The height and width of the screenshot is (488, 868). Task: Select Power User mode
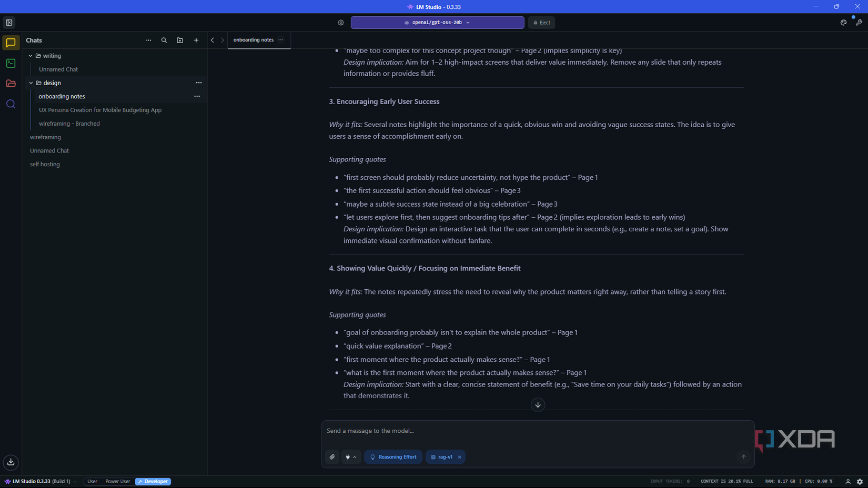point(117,481)
